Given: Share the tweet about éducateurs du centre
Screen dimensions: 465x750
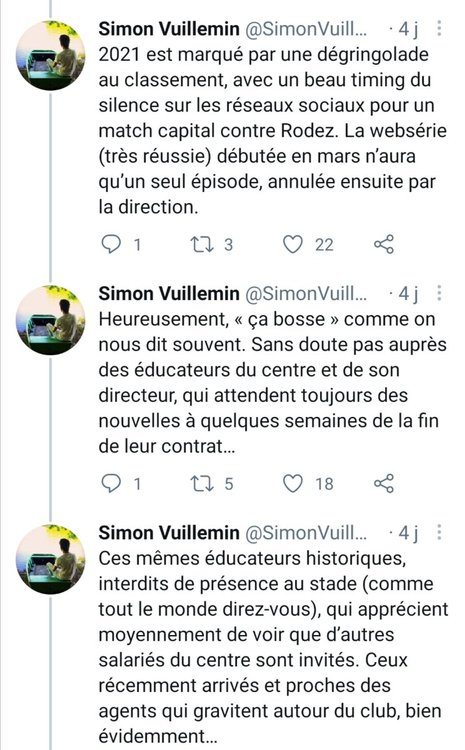Looking at the screenshot, I should pyautogui.click(x=384, y=483).
